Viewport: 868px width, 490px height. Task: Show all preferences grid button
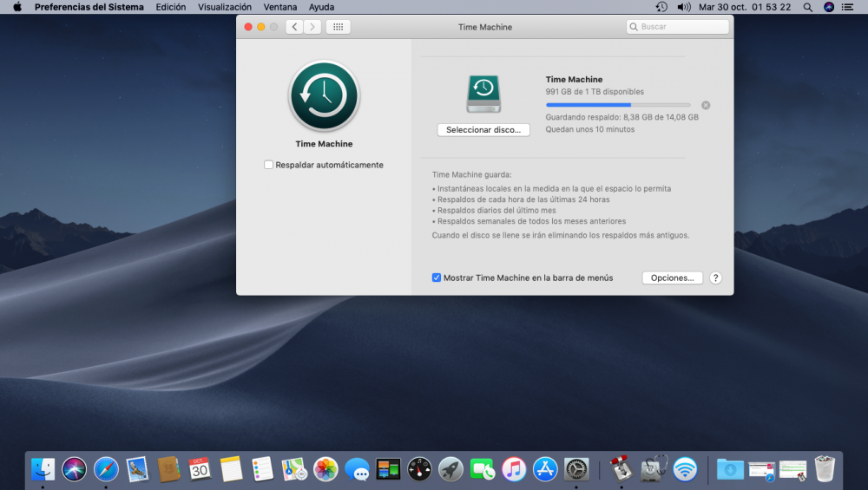338,27
